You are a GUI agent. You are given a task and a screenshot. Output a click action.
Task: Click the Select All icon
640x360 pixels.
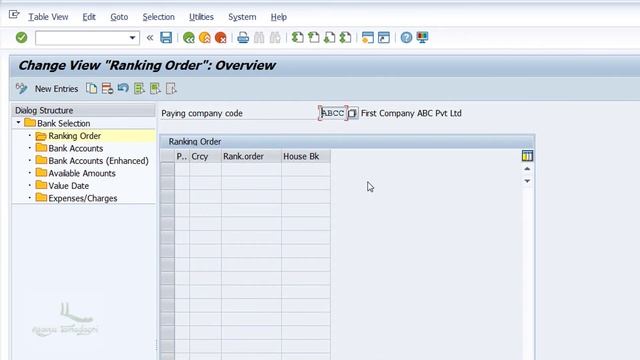pos(139,89)
